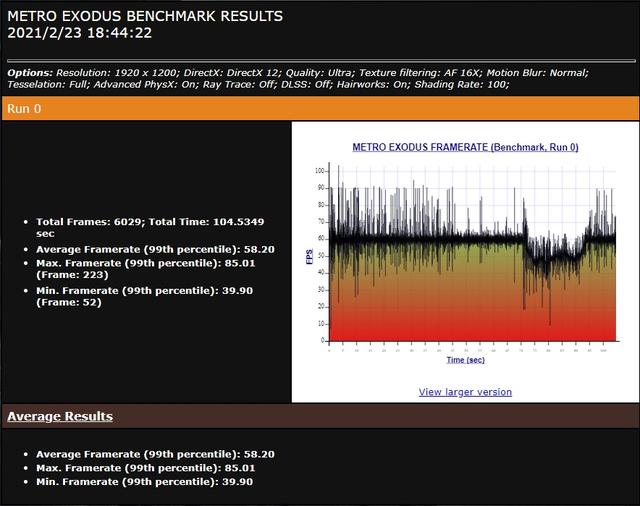Click the FPS axis label on chart
640x506 pixels.
[x=309, y=256]
